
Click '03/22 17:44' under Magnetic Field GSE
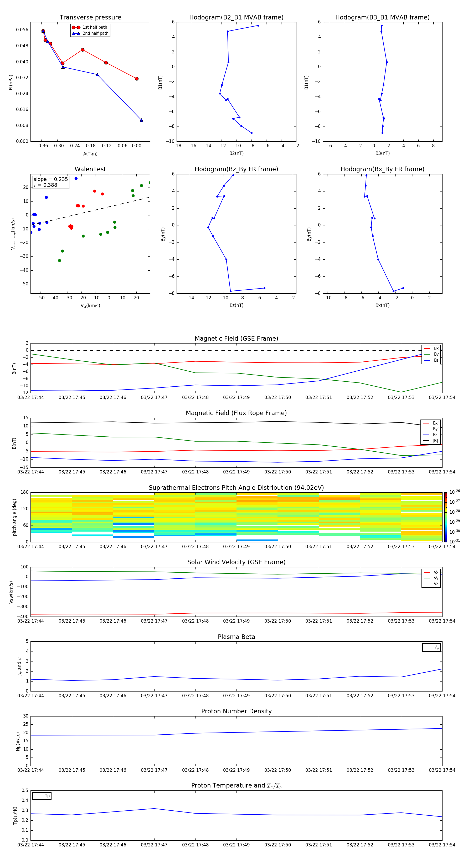31,398
